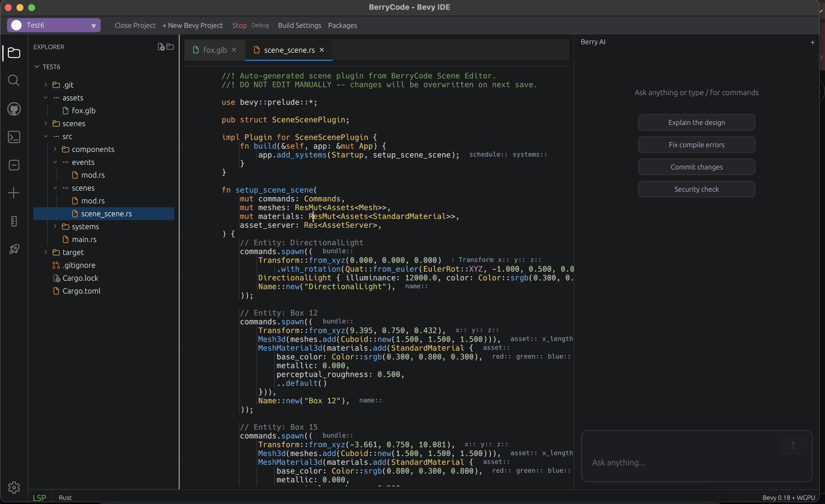Switch to the fox.glb tab
825x504 pixels.
pyautogui.click(x=215, y=50)
